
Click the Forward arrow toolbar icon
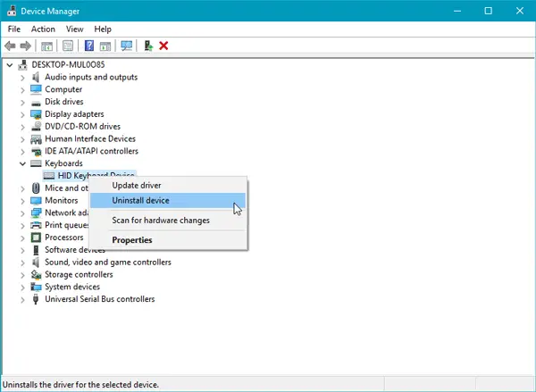click(26, 46)
